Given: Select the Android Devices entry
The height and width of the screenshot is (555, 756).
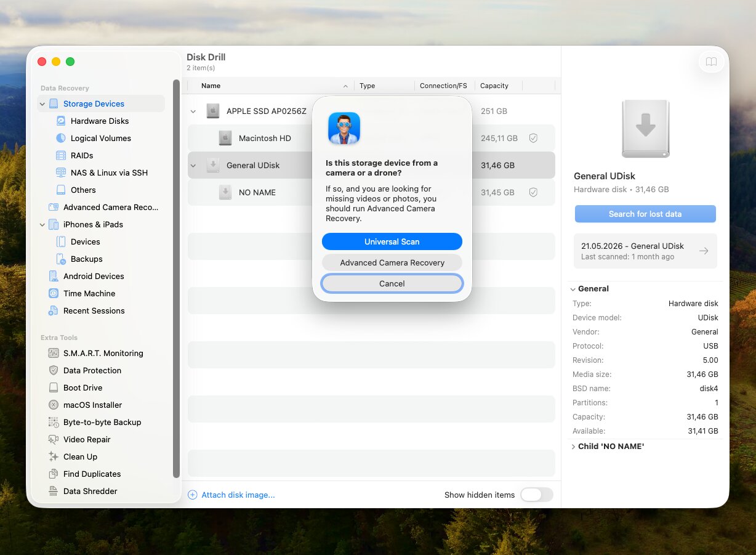Looking at the screenshot, I should click(94, 276).
